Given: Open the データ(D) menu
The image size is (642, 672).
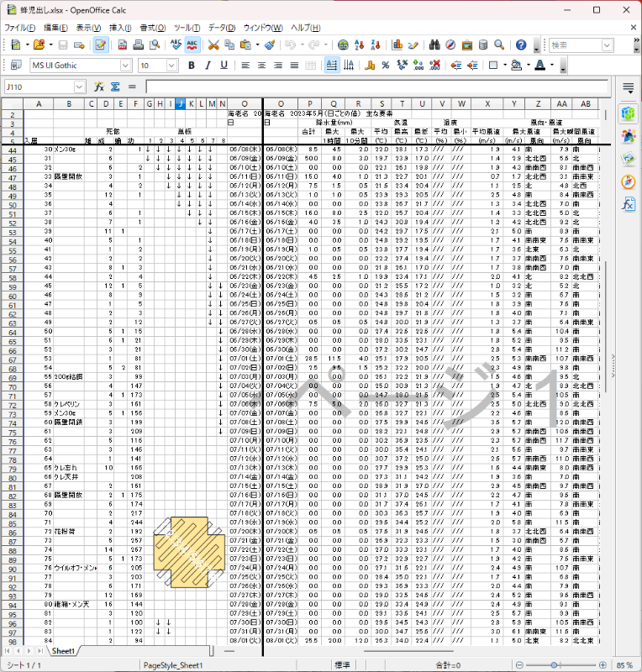Looking at the screenshot, I should (221, 28).
